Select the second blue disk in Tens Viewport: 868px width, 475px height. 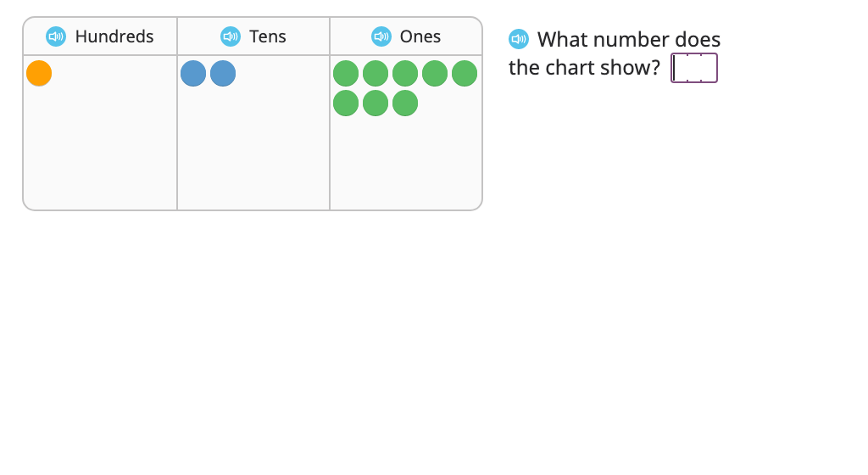[x=223, y=74]
